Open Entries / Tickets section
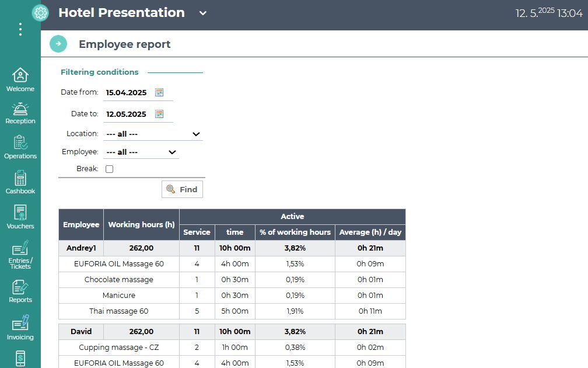This screenshot has width=588, height=368. tap(20, 255)
